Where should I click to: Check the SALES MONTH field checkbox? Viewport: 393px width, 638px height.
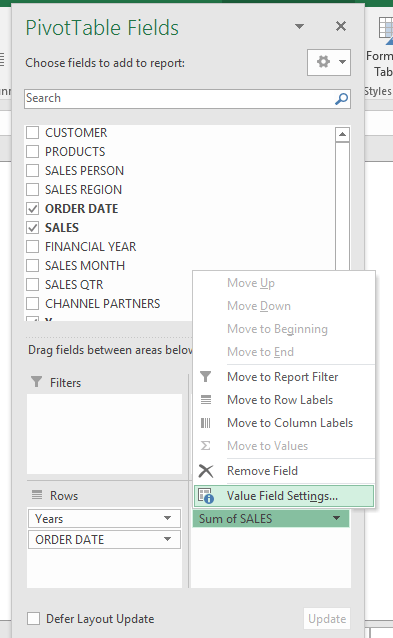[33, 266]
